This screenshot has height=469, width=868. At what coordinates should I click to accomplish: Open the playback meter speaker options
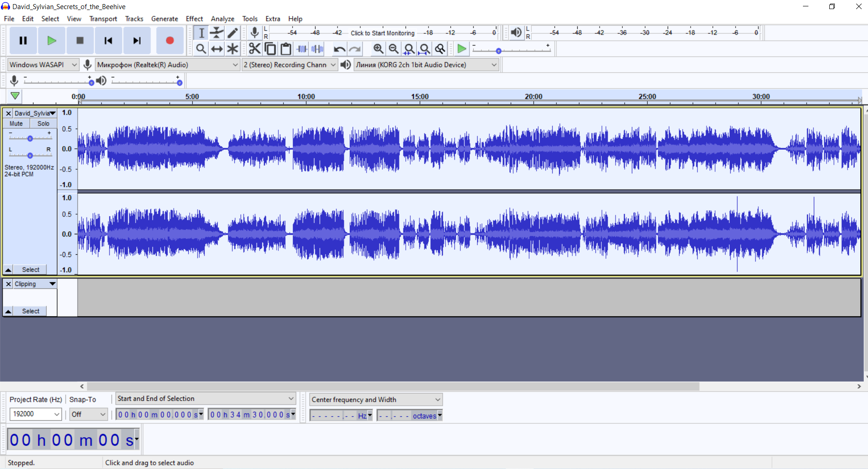tap(516, 33)
